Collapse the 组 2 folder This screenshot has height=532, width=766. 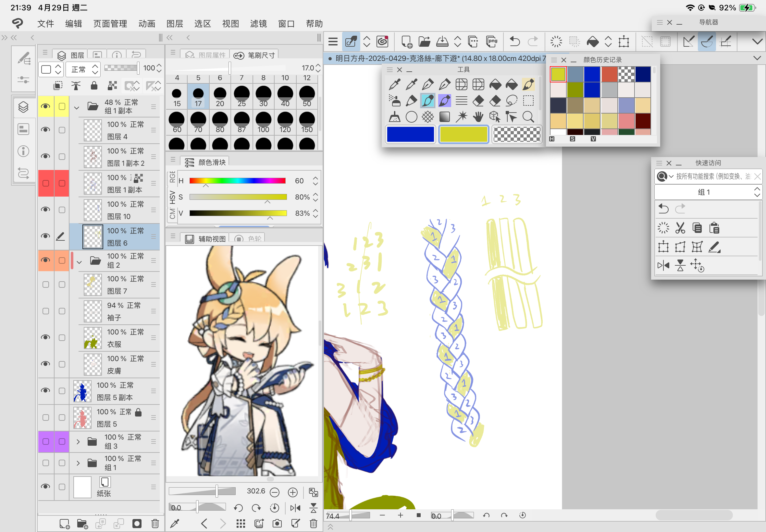pos(79,262)
